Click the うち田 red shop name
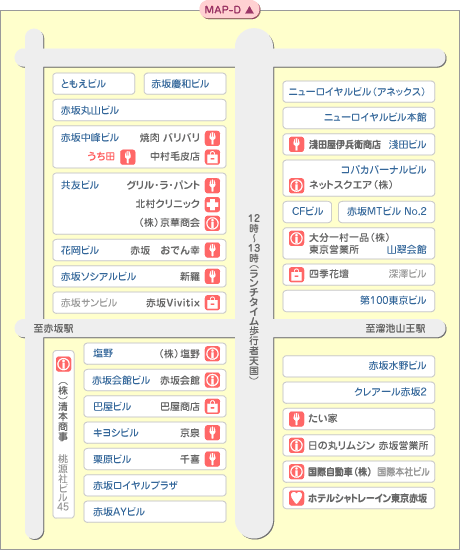Image resolution: width=460 pixels, height=558 pixels. pyautogui.click(x=101, y=156)
